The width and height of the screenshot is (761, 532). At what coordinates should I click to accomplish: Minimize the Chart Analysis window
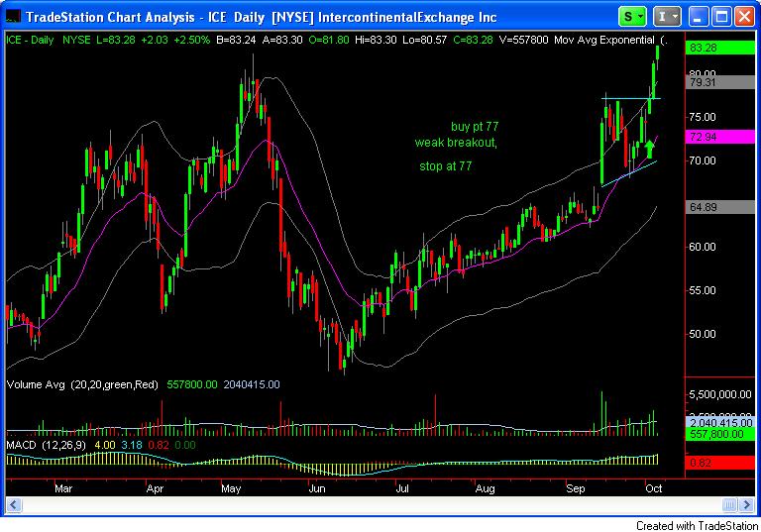click(698, 17)
